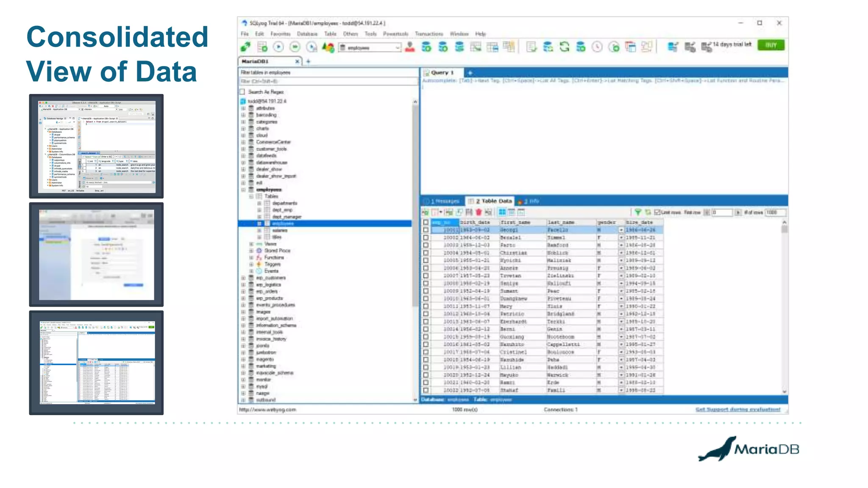Expand the datawarehouse database node
Screen dimensions: 868x488
pos(244,163)
